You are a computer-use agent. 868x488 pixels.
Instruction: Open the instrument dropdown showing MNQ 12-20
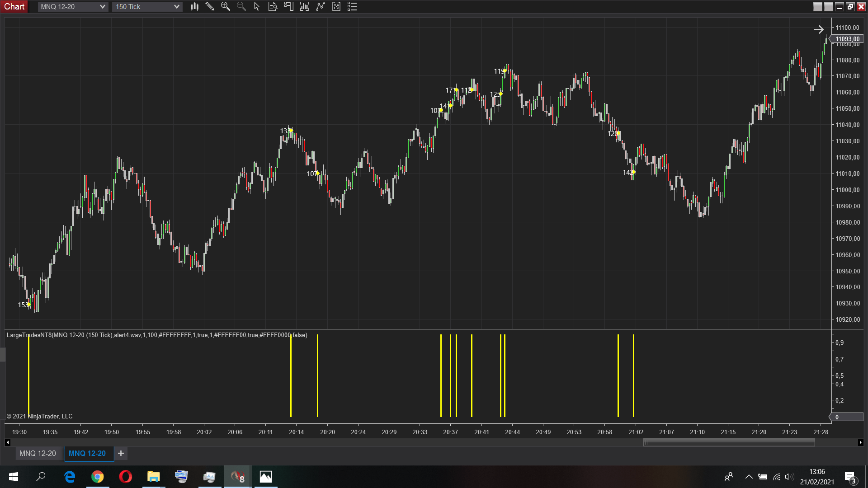click(72, 6)
